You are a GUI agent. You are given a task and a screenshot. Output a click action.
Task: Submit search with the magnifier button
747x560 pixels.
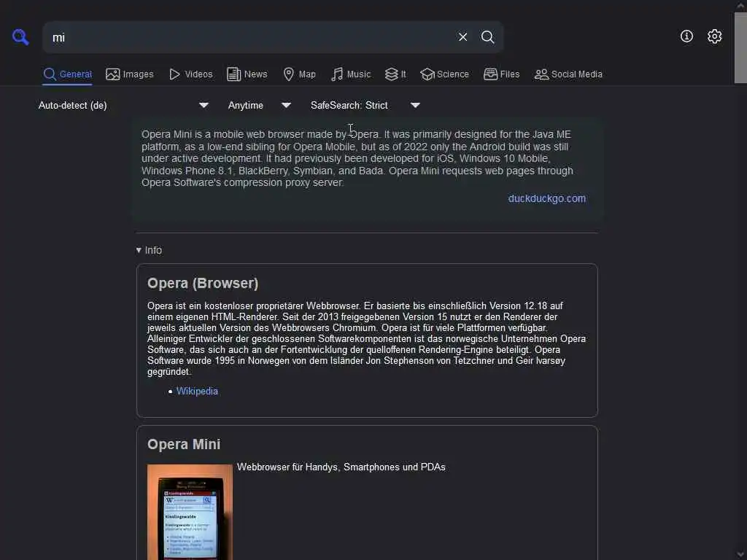click(487, 36)
